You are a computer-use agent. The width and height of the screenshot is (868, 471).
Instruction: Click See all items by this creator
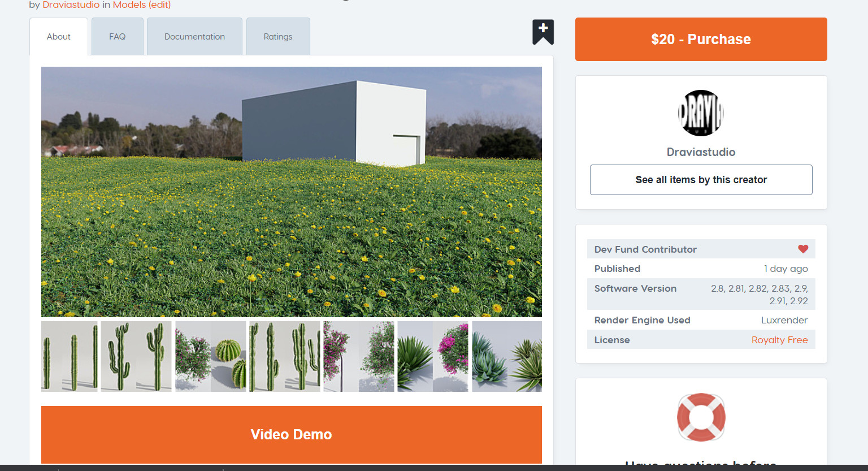point(701,180)
